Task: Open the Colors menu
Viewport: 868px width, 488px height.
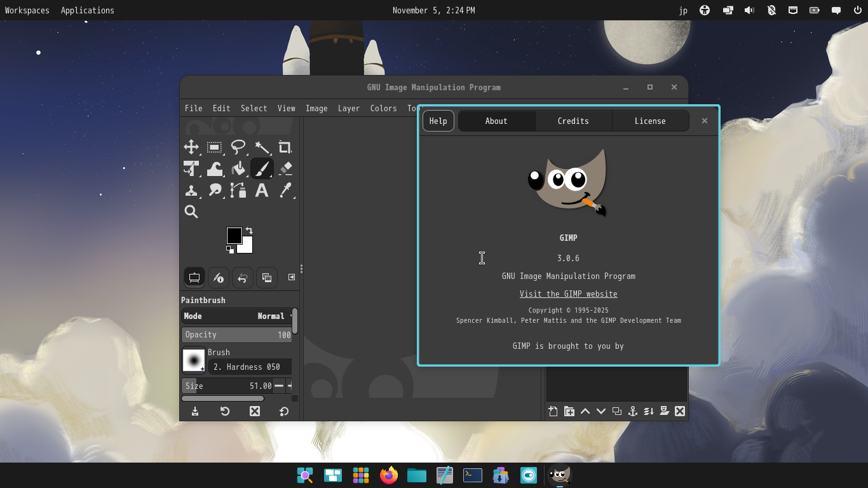Action: click(x=383, y=108)
